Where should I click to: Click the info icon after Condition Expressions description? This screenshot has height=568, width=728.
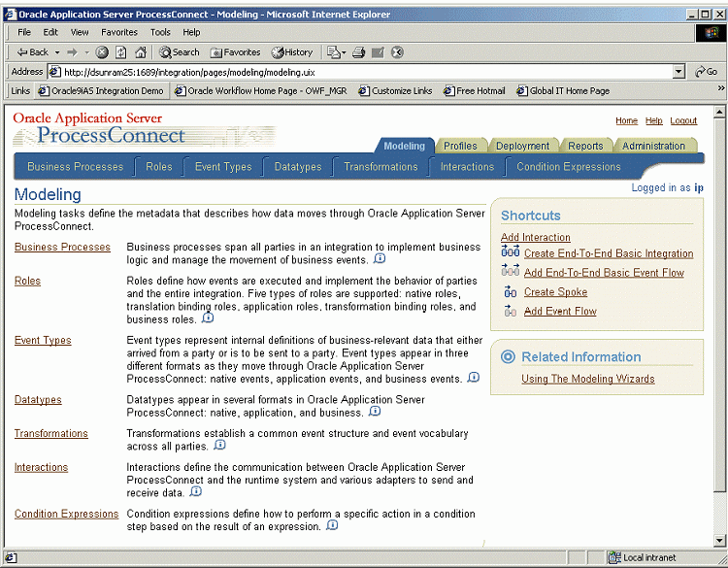coord(332,525)
